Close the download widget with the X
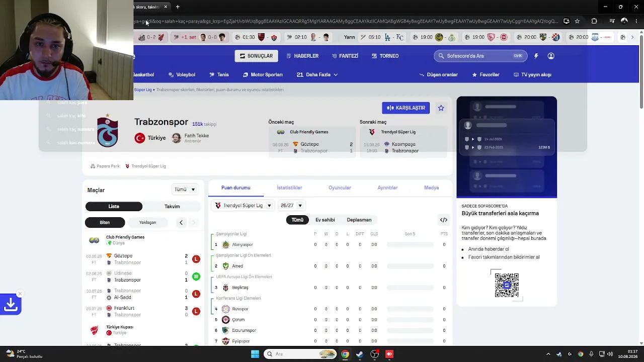Screen dimensions: 644x362 [20, 294]
